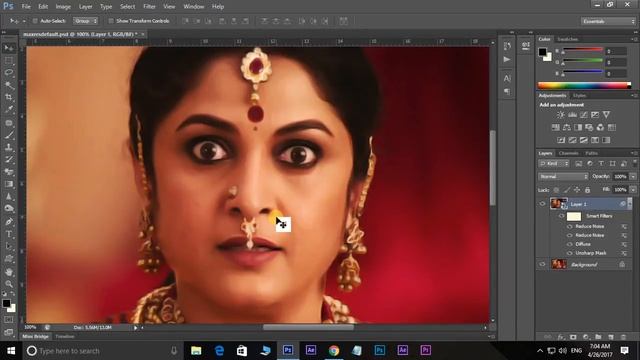Enable Show Transform Controls checkbox

(111, 21)
